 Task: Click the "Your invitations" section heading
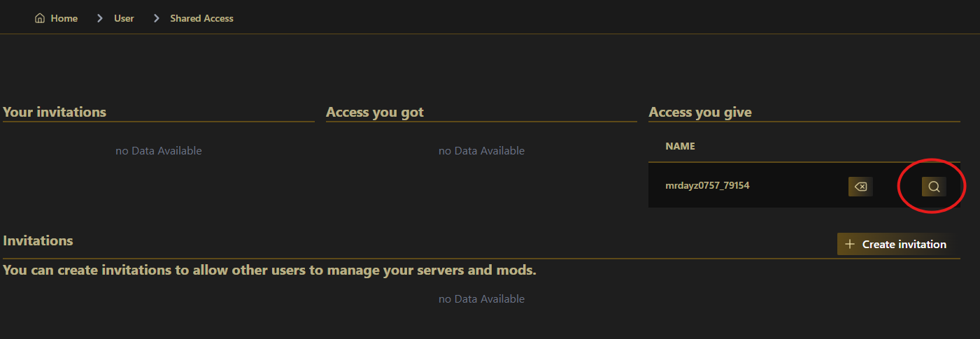pyautogui.click(x=55, y=112)
